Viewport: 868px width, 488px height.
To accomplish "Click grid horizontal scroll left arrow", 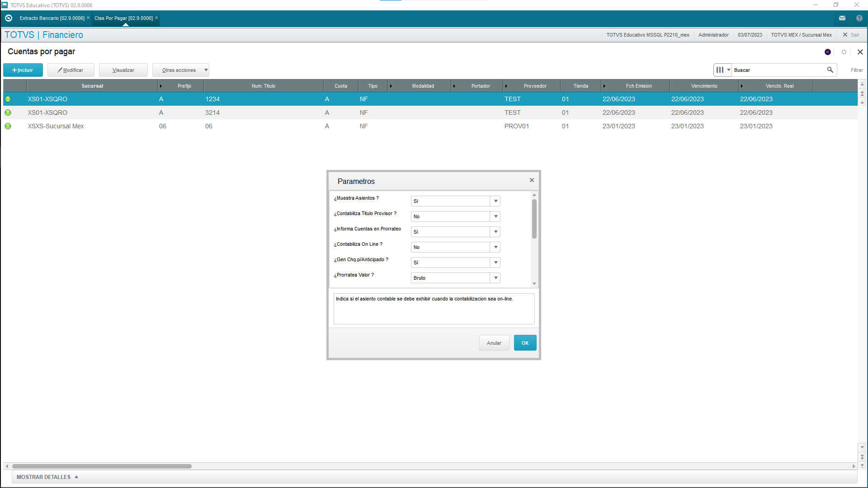I will point(7,466).
